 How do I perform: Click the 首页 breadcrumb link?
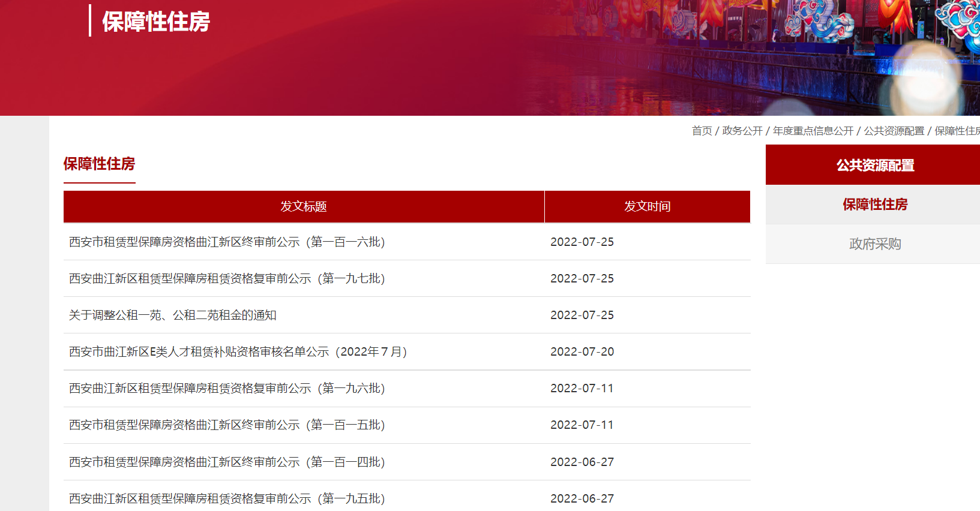click(702, 131)
